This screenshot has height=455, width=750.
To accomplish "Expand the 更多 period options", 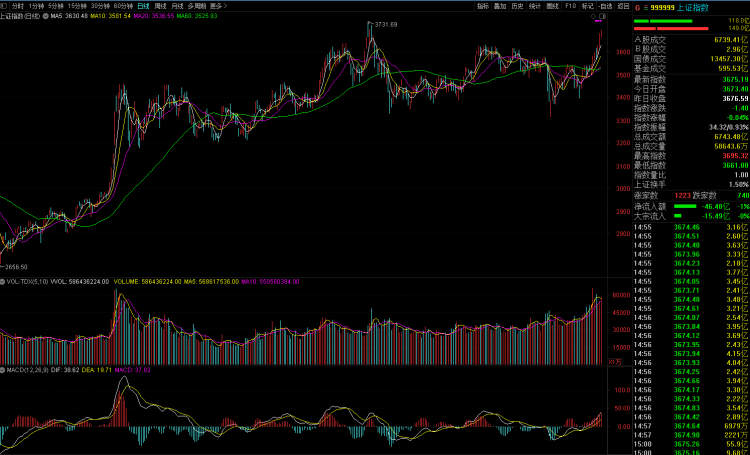I will pos(219,6).
